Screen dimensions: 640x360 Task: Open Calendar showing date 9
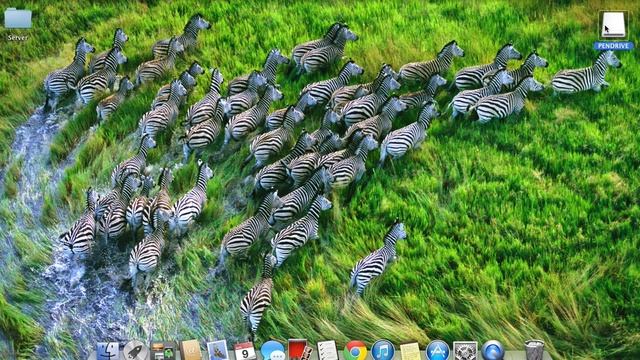[x=245, y=351]
